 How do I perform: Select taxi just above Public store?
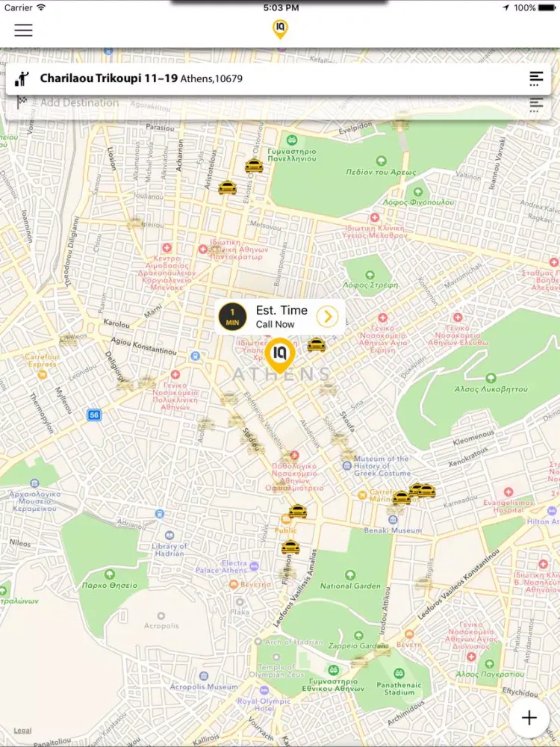[297, 511]
